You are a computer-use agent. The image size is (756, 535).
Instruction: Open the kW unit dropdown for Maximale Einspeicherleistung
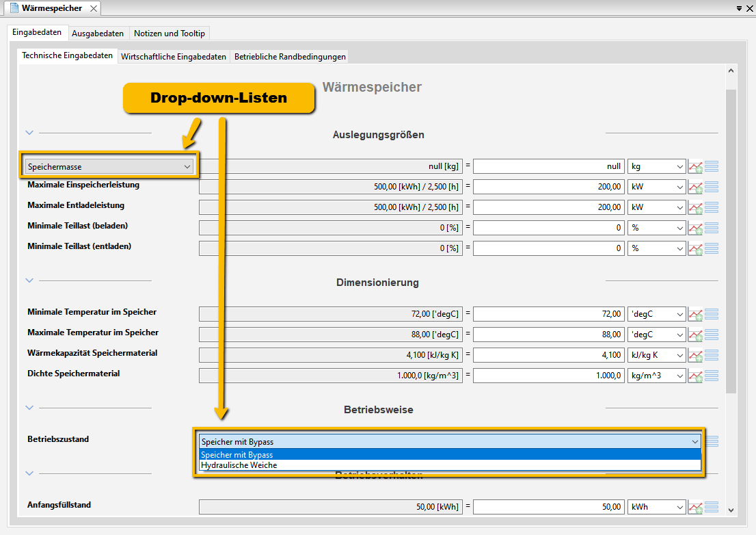coord(656,187)
